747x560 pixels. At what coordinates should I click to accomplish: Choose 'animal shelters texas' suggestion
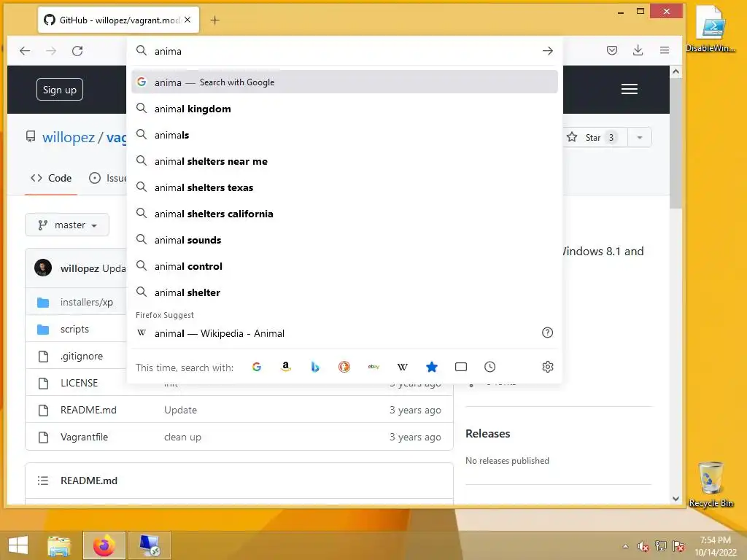click(344, 187)
